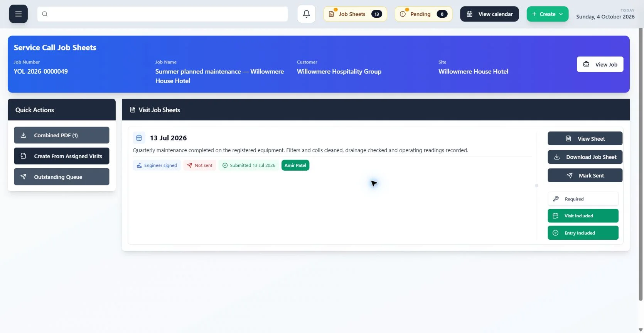Image resolution: width=644 pixels, height=333 pixels.
Task: Expand the Create dropdown arrow
Action: tap(561, 14)
